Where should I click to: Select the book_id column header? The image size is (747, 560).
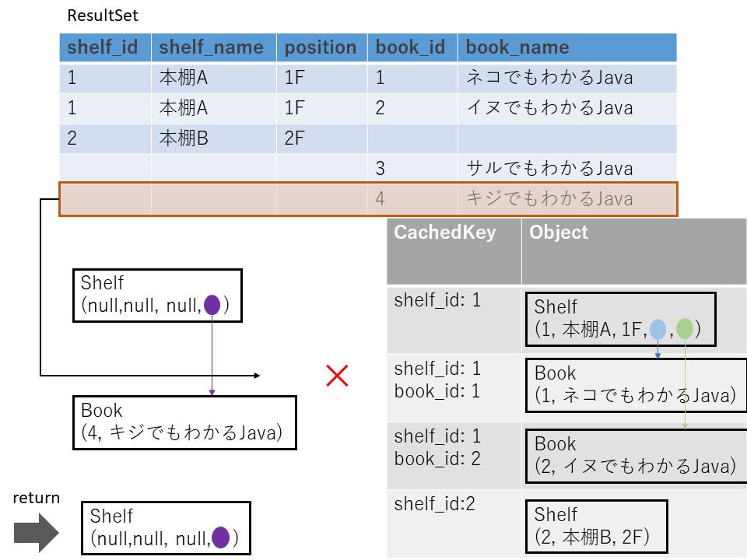pyautogui.click(x=411, y=47)
